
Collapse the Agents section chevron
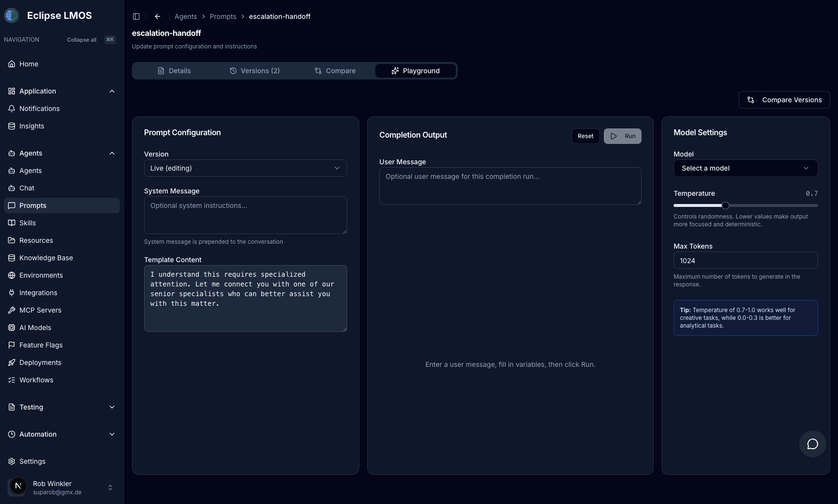(x=112, y=153)
